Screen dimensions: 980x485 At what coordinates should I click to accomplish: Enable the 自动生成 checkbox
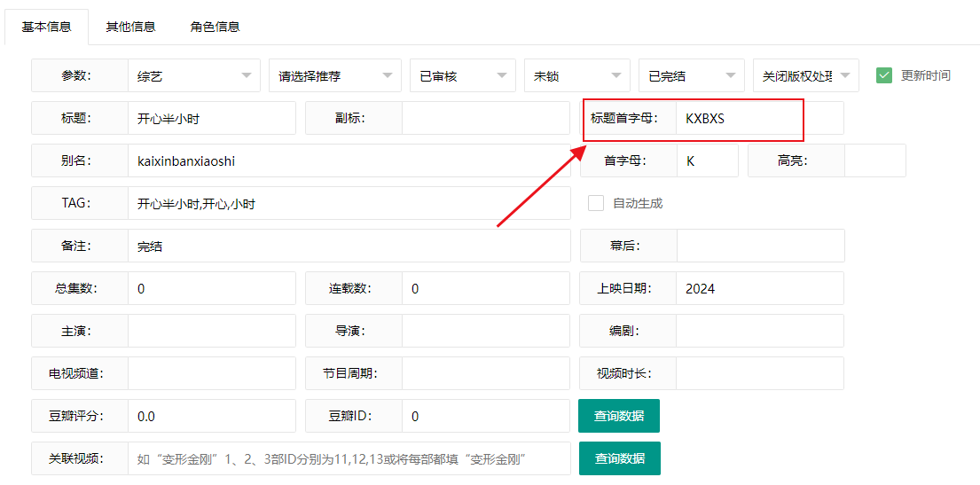(596, 203)
